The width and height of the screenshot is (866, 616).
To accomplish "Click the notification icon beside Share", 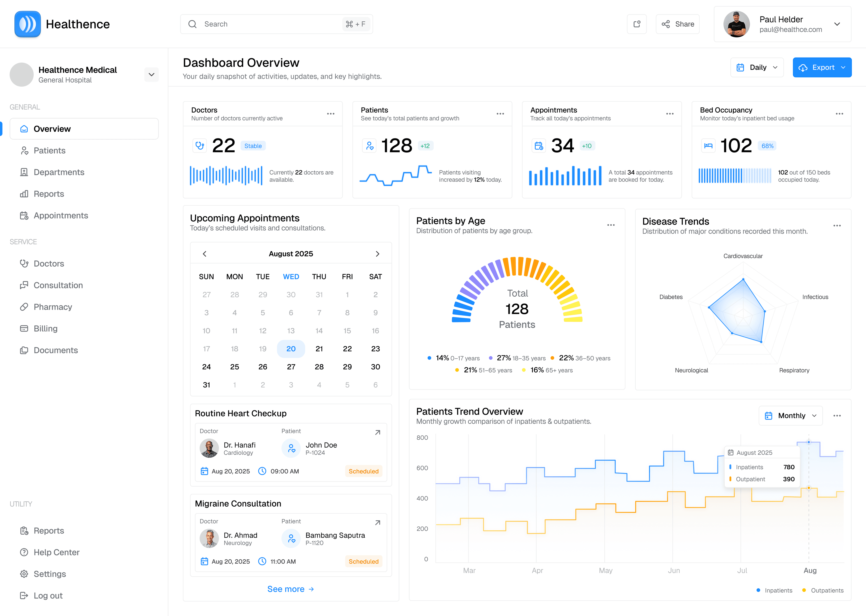I will (x=637, y=24).
